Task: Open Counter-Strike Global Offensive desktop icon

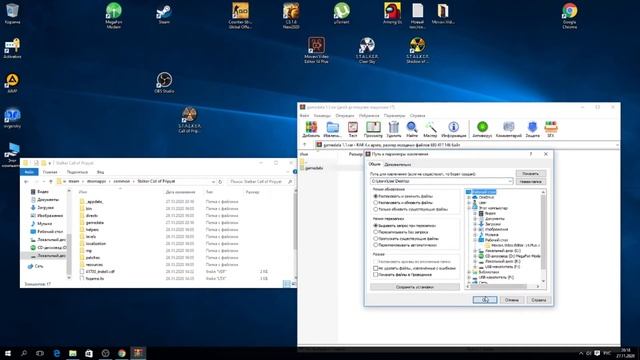Action: [x=240, y=16]
